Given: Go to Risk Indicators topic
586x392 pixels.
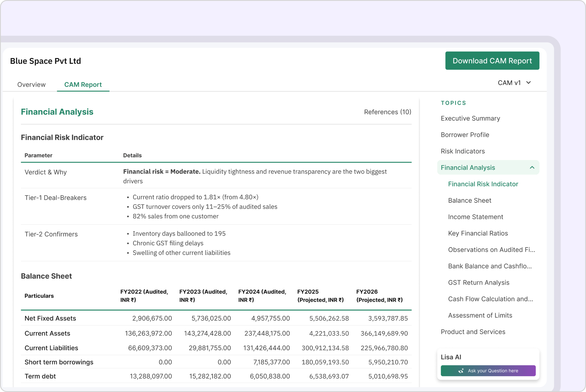Looking at the screenshot, I should [x=463, y=151].
